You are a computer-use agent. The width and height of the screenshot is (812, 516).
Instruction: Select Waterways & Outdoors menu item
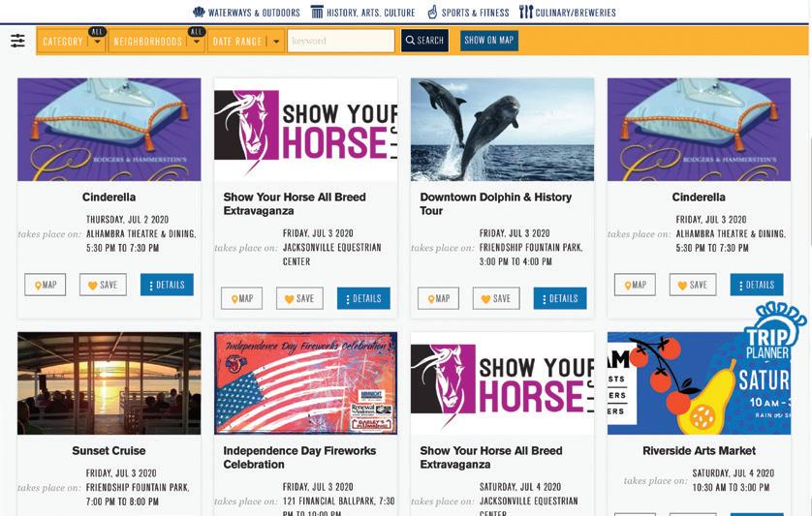click(x=254, y=13)
